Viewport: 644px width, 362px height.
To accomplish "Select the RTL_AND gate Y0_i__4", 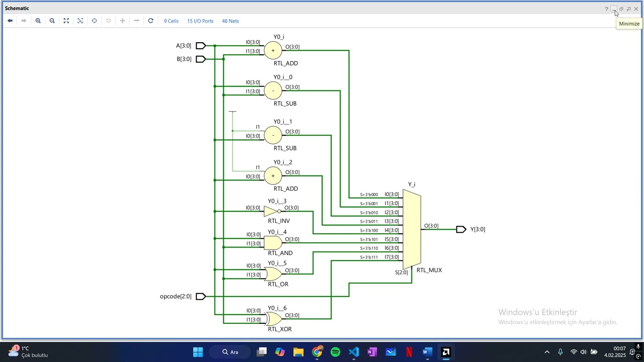I will (273, 243).
